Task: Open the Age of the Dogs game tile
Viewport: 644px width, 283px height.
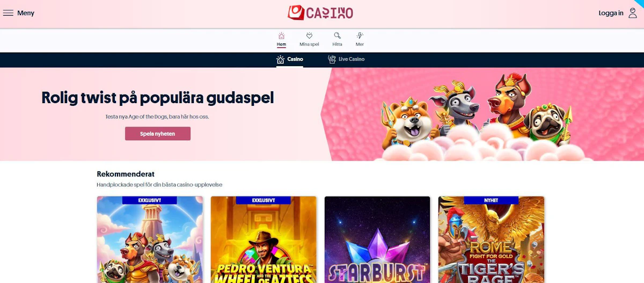Action: (150, 240)
